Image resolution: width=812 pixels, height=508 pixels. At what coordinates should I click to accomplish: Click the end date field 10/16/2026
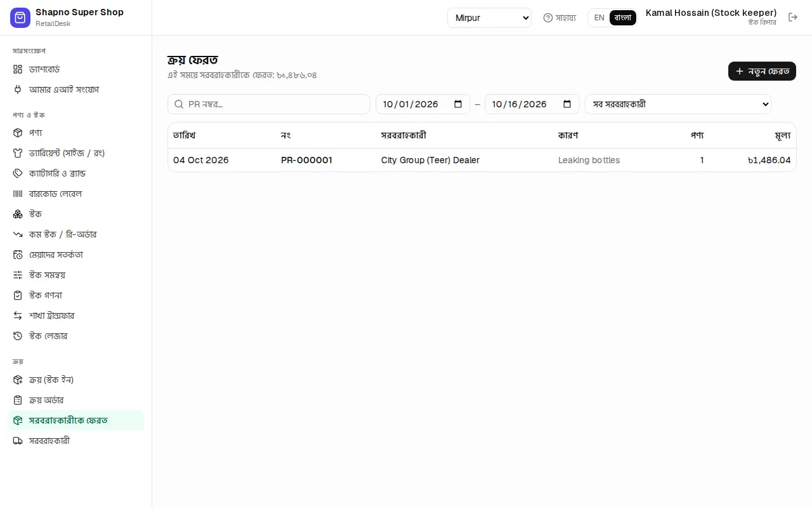pyautogui.click(x=532, y=104)
